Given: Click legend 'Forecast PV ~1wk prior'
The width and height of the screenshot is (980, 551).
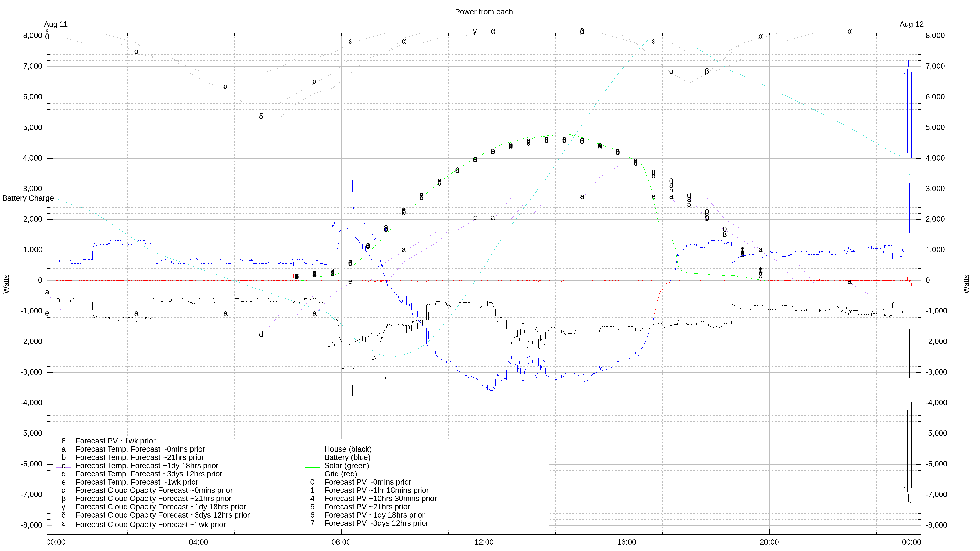Looking at the screenshot, I should point(116,441).
